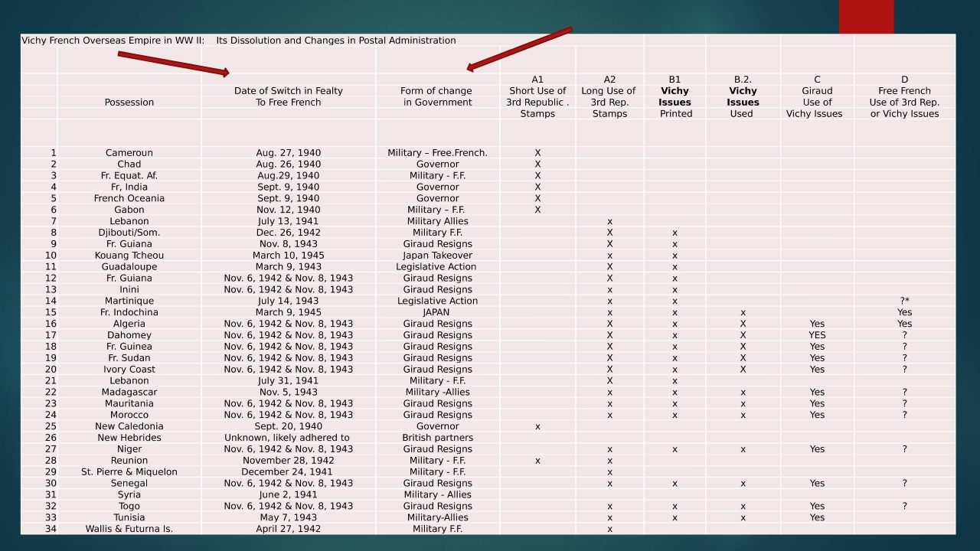Image resolution: width=980 pixels, height=551 pixels.
Task: Click the 'Senegal' possession cell
Action: tap(129, 484)
